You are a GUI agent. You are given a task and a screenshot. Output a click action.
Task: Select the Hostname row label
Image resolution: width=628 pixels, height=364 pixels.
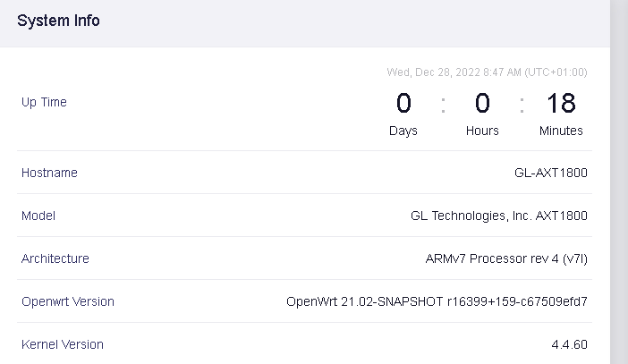click(x=49, y=173)
